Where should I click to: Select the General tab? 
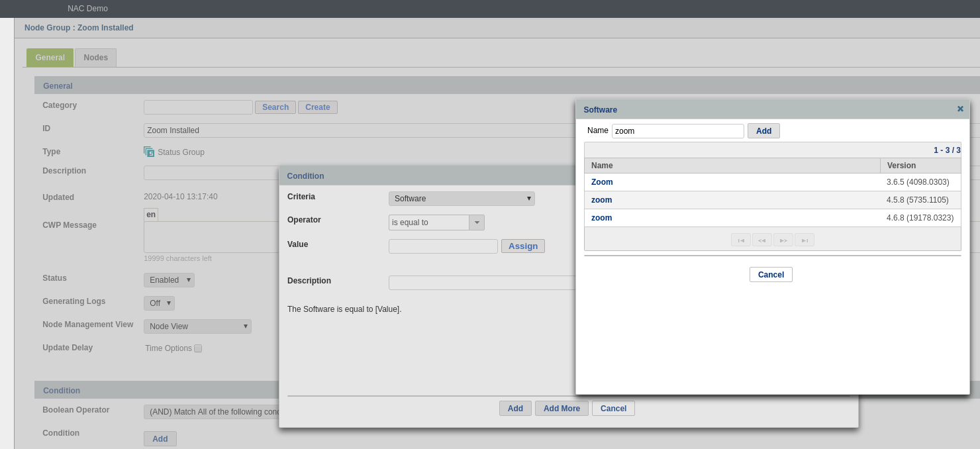(x=50, y=58)
